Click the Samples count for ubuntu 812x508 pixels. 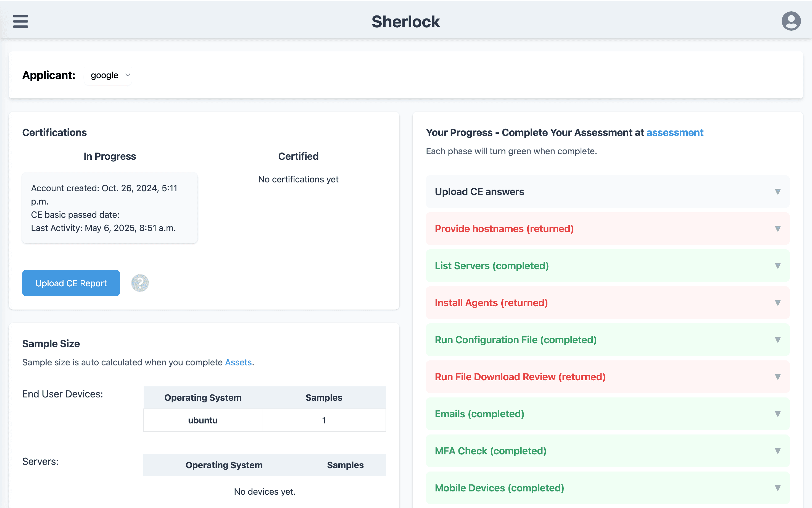(x=324, y=420)
